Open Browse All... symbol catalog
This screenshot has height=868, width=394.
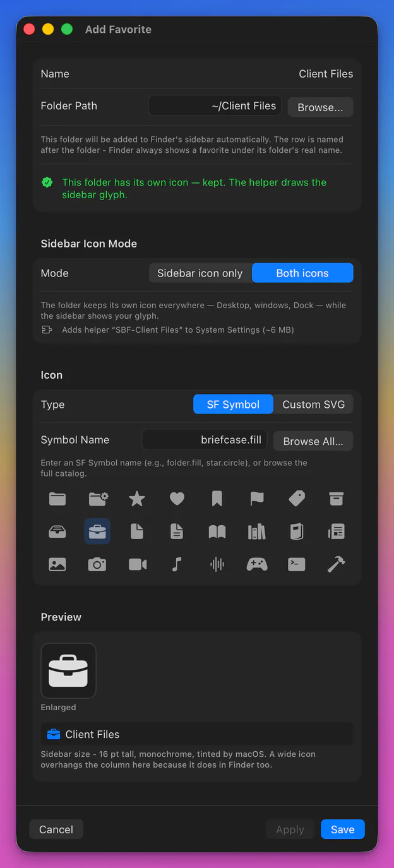(x=313, y=441)
